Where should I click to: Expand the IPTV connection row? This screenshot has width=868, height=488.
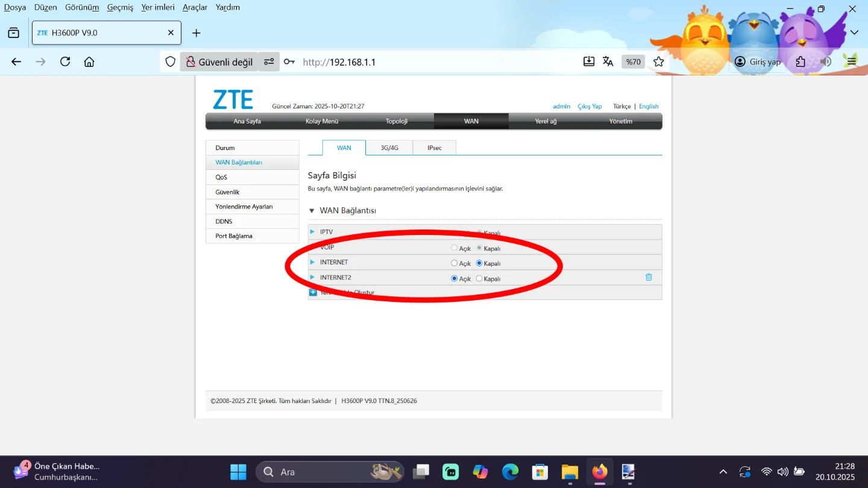[x=312, y=232]
